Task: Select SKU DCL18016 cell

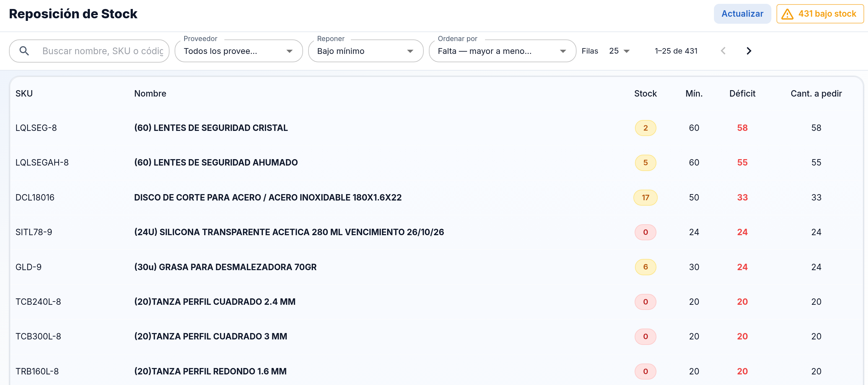Action: pos(35,197)
